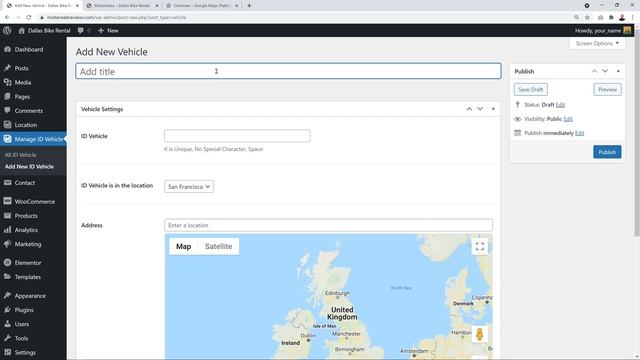
Task: Click Save Draft button
Action: [531, 90]
